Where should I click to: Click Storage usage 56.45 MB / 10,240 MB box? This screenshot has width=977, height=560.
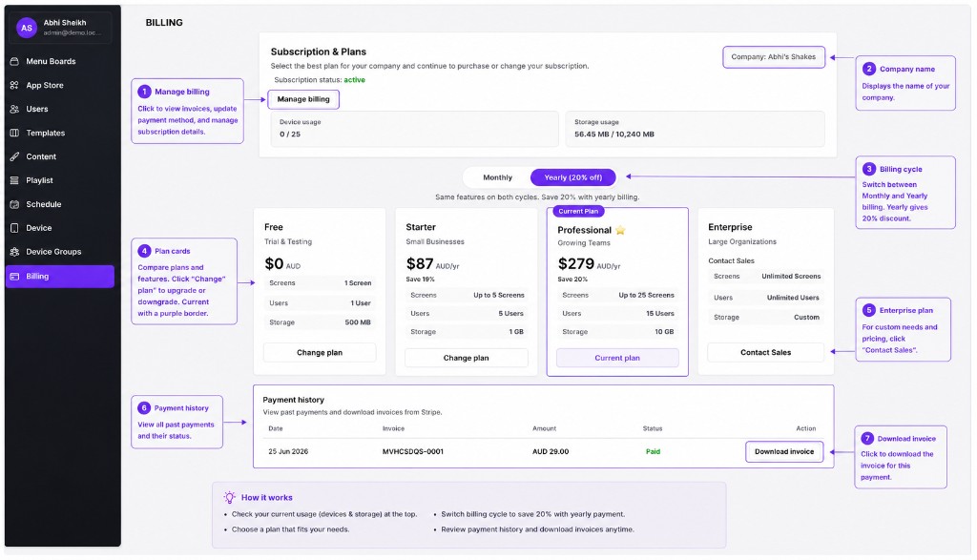pyautogui.click(x=695, y=129)
